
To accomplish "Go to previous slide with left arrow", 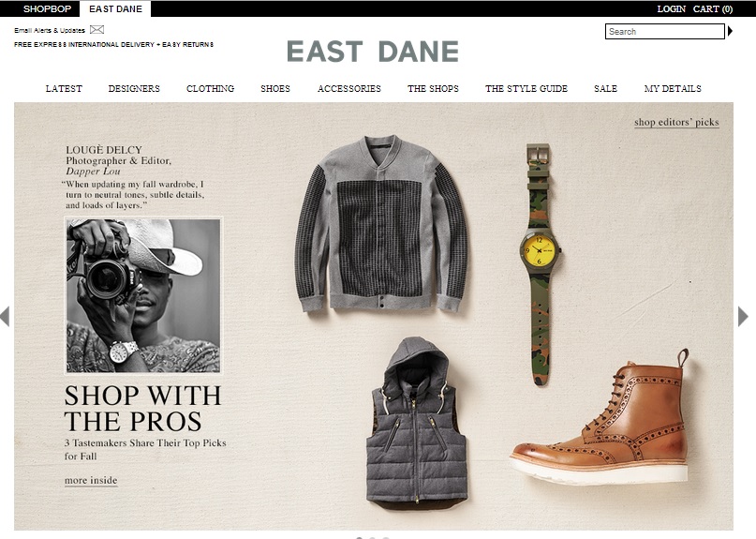I will 5,317.
